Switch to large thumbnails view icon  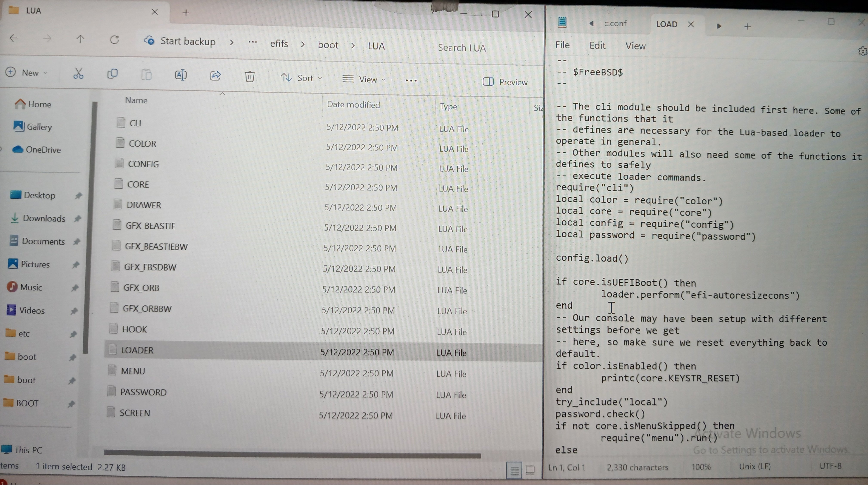[530, 470]
